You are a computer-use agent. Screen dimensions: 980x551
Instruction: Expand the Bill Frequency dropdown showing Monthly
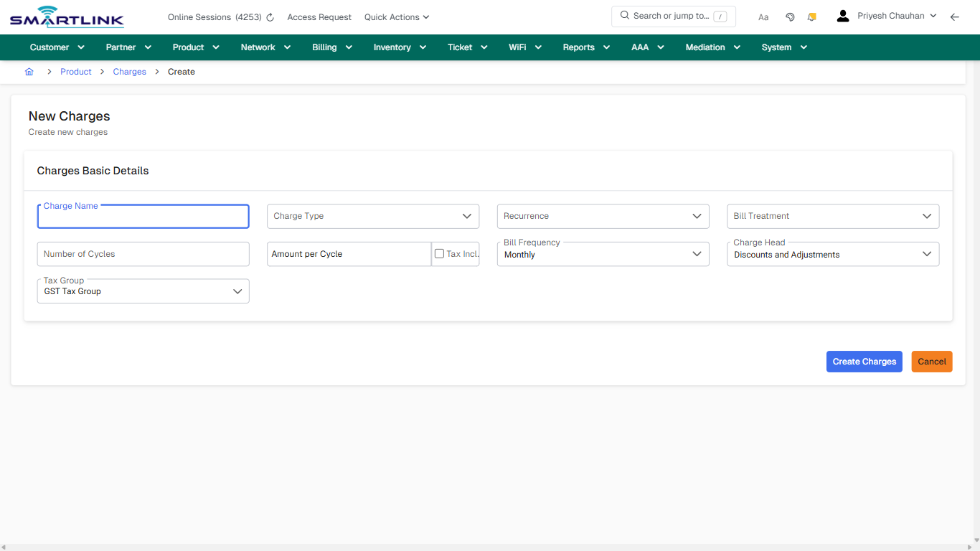603,254
